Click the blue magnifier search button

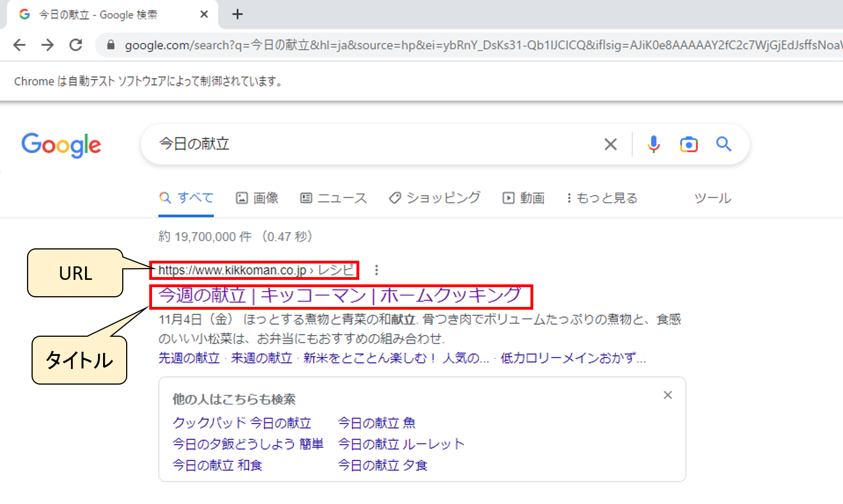click(x=724, y=144)
